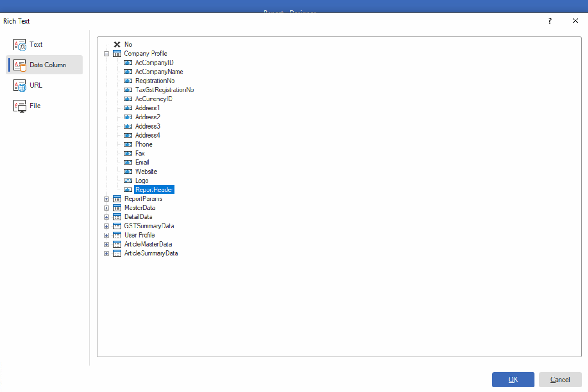Expand the MasterData node
The width and height of the screenshot is (588, 392).
(106, 208)
